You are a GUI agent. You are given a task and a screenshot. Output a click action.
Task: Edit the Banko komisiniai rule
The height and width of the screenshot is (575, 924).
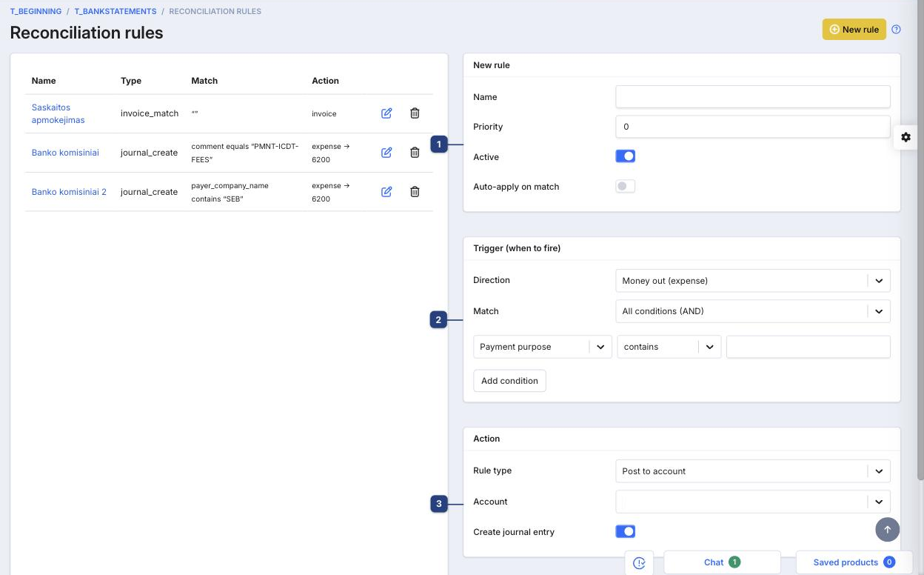pyautogui.click(x=386, y=153)
